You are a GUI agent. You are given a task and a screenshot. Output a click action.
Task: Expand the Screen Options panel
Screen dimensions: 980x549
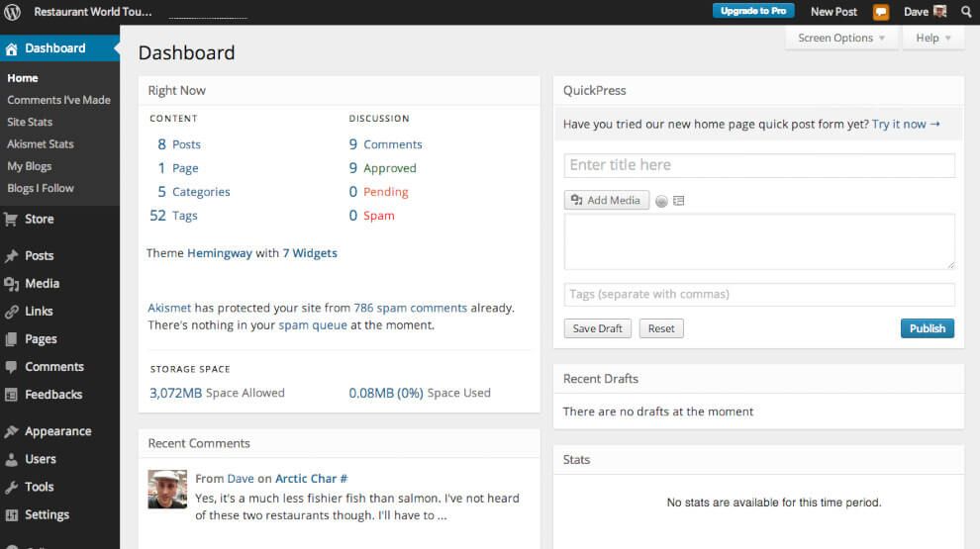[841, 38]
